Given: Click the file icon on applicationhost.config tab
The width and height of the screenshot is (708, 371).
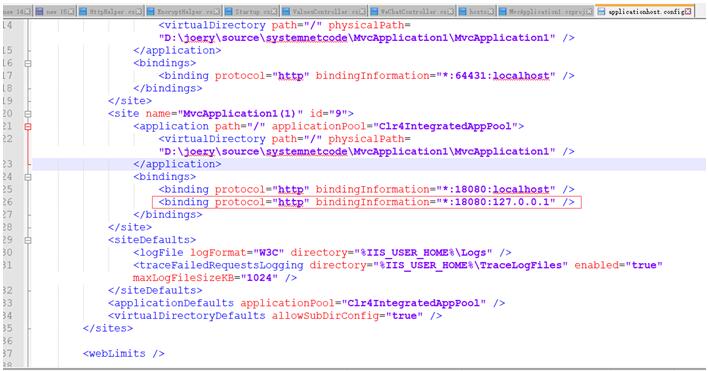Looking at the screenshot, I should pos(601,11).
